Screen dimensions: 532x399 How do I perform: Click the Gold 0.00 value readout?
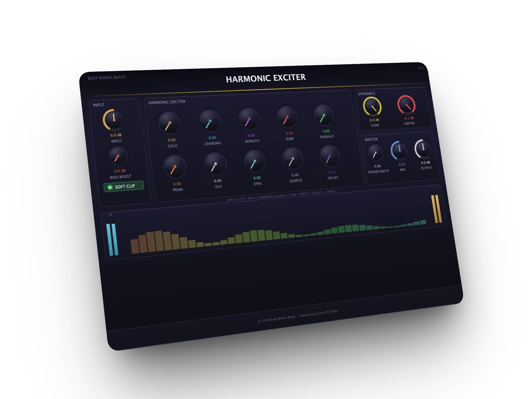pyautogui.click(x=172, y=140)
